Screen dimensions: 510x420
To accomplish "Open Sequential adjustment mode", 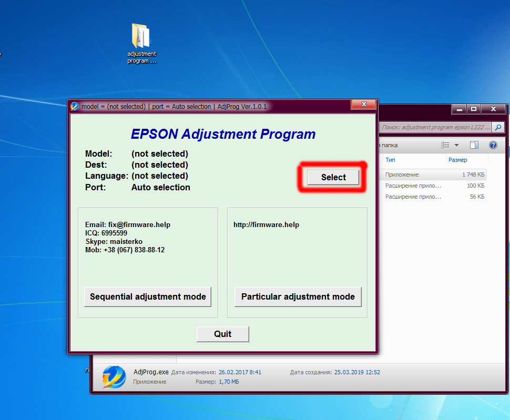I will pyautogui.click(x=147, y=296).
